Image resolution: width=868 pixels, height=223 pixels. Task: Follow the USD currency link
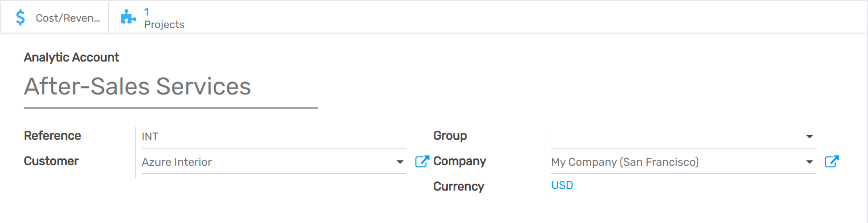562,185
